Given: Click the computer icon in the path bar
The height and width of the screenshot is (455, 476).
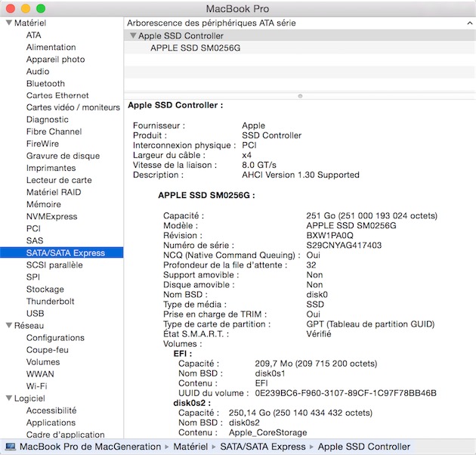Looking at the screenshot, I should tap(10, 447).
